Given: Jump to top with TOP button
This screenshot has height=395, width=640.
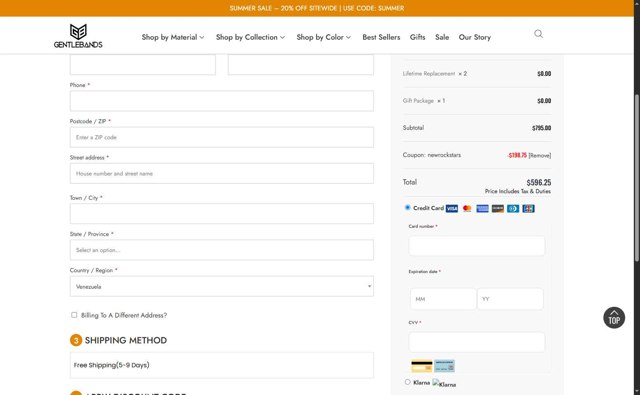Looking at the screenshot, I should pos(614,318).
